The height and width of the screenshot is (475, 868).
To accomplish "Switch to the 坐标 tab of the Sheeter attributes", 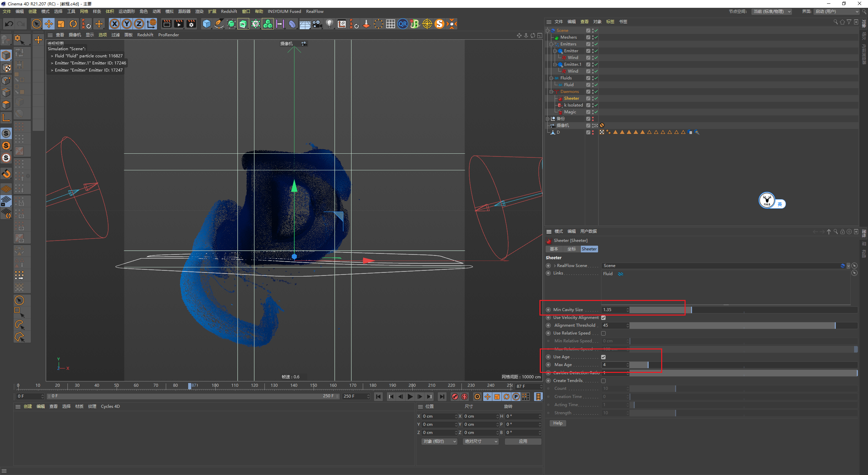I will click(571, 249).
